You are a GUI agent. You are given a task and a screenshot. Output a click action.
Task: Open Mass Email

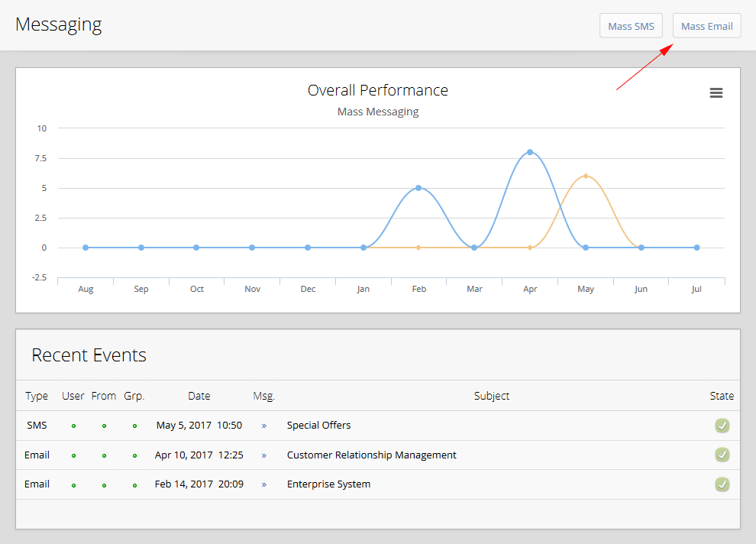pyautogui.click(x=706, y=25)
